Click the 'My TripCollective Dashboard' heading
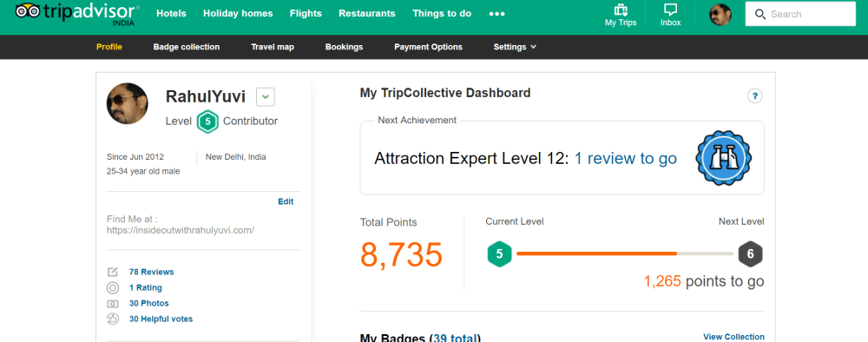Viewport: 868px width, 342px height. click(445, 93)
